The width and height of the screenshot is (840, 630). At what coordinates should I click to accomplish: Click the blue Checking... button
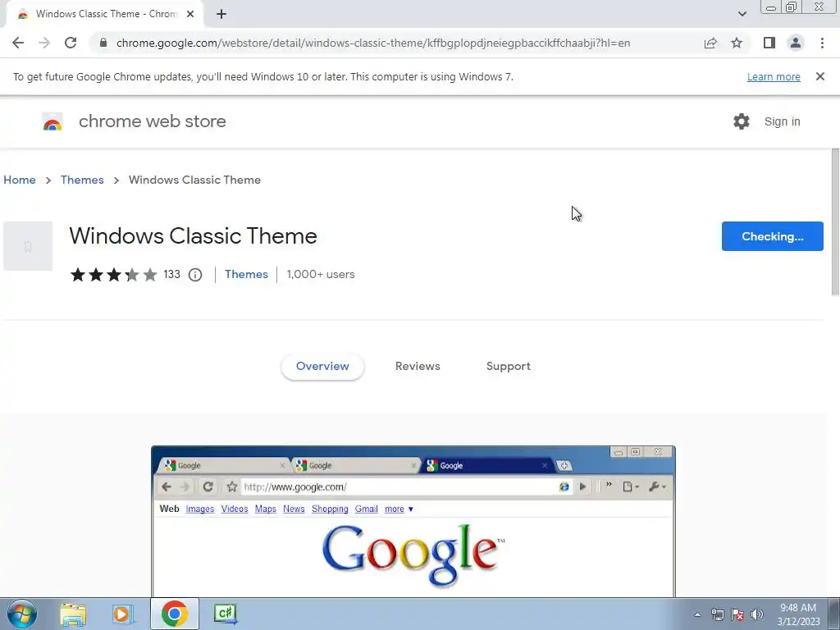(x=773, y=236)
